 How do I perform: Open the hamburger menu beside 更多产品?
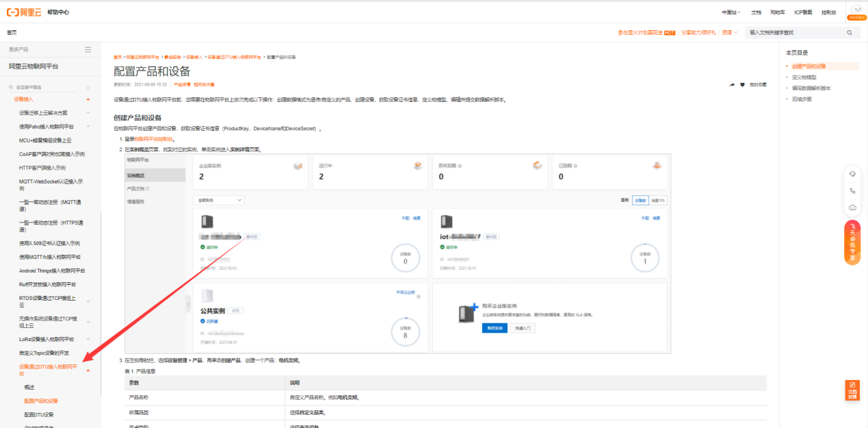(88, 49)
